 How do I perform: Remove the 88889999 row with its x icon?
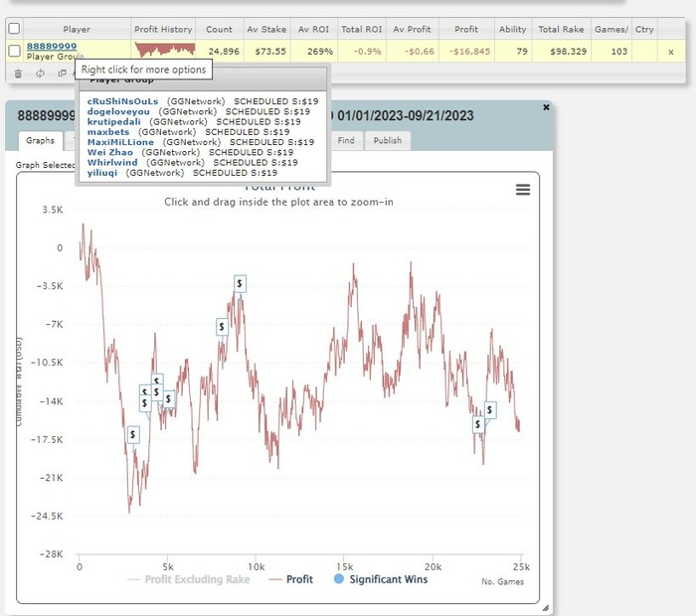(671, 52)
